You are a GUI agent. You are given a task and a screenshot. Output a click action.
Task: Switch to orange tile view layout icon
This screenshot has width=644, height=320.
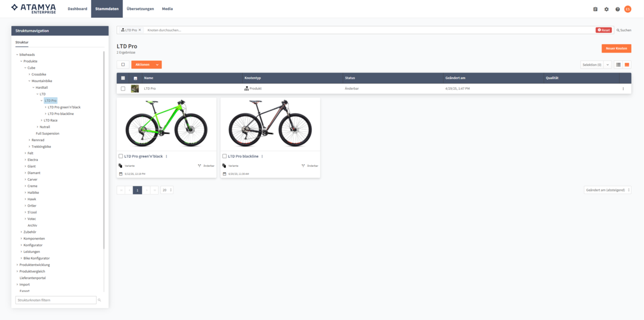coord(627,64)
